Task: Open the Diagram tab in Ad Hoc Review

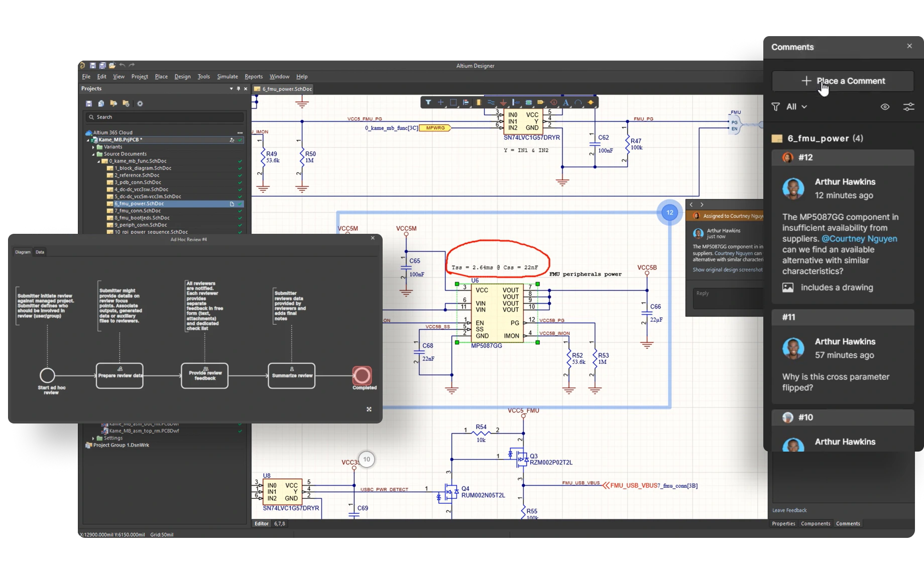Action: click(x=23, y=252)
